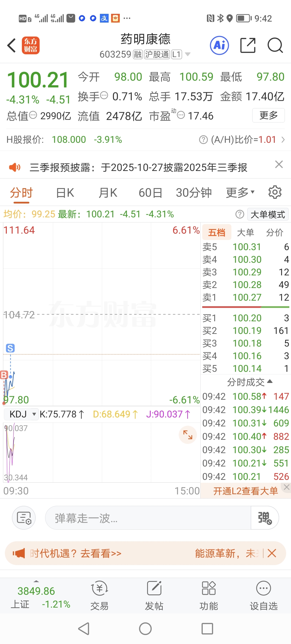291x644 pixels.
Task: Tap the 沪股通 badge
Action: pyautogui.click(x=157, y=54)
